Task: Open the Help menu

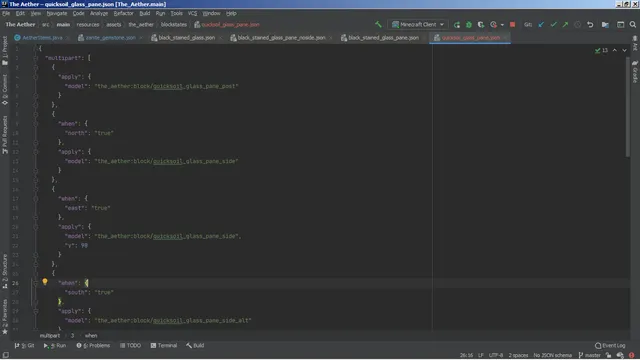Action: click(231, 13)
